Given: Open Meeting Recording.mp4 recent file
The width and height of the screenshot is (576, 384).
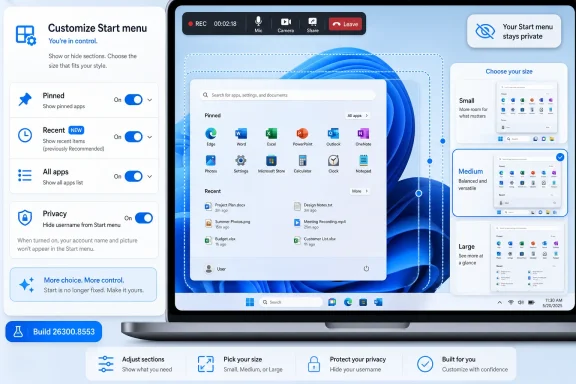Looking at the screenshot, I should click(320, 224).
